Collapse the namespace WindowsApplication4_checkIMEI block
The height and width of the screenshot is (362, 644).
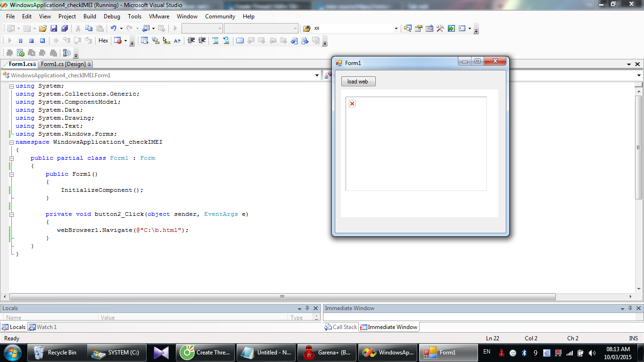(12, 142)
